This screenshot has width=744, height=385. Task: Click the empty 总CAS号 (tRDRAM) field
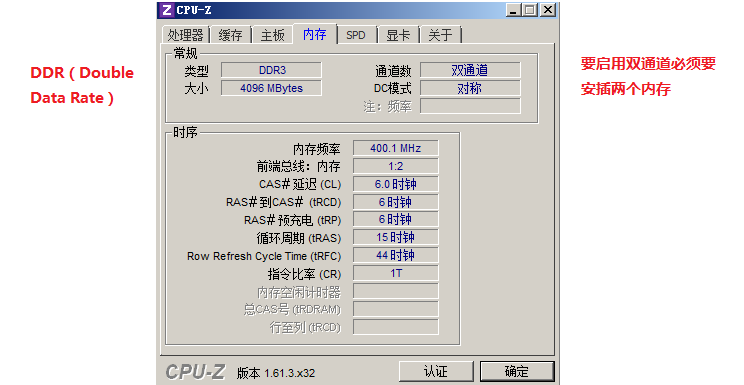[395, 310]
